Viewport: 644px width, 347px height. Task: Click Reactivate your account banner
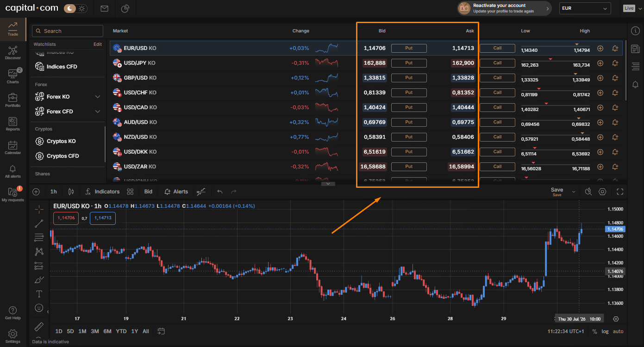[504, 8]
